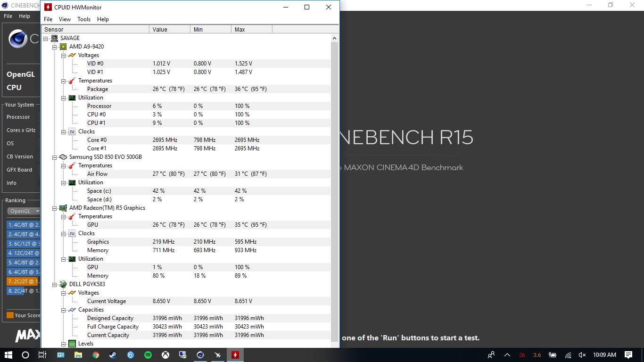Minimize the HWMonitor window
The height and width of the screenshot is (362, 644).
pyautogui.click(x=285, y=7)
